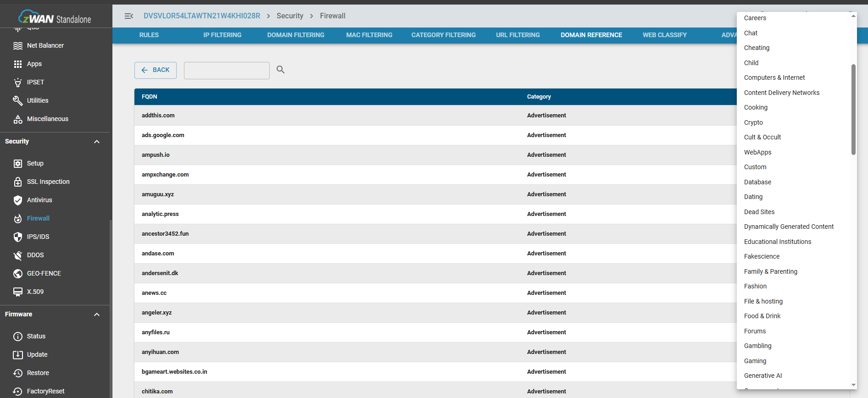
Task: Click the search magnifier icon
Action: click(x=280, y=70)
